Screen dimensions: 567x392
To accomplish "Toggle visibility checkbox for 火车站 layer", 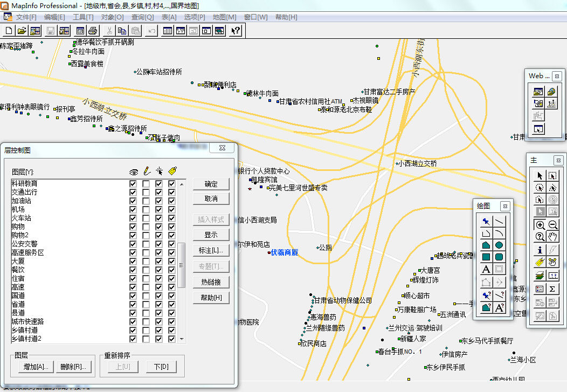I will (133, 218).
